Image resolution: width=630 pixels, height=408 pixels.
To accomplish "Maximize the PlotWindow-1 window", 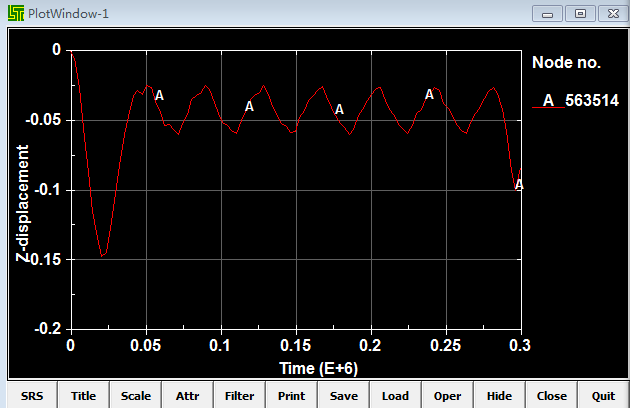I will point(580,14).
